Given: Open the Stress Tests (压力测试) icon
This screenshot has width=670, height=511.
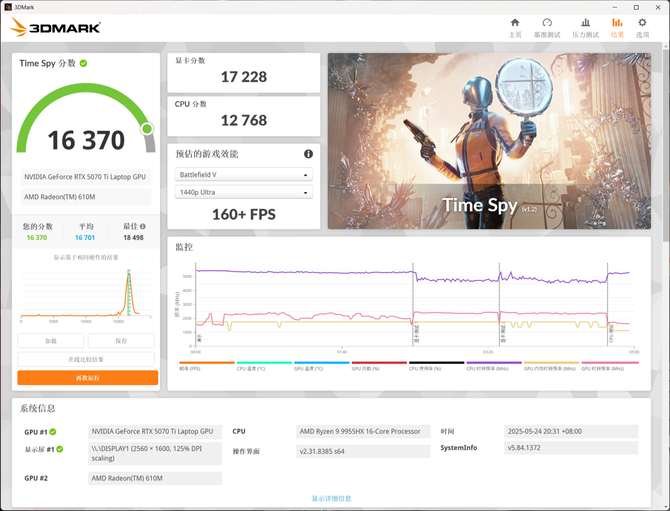Looking at the screenshot, I should tap(585, 27).
